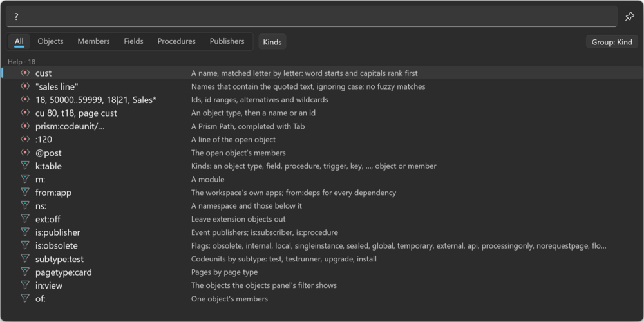This screenshot has width=644, height=322.
Task: Click the 'Help · 18' group header
Action: [x=22, y=62]
